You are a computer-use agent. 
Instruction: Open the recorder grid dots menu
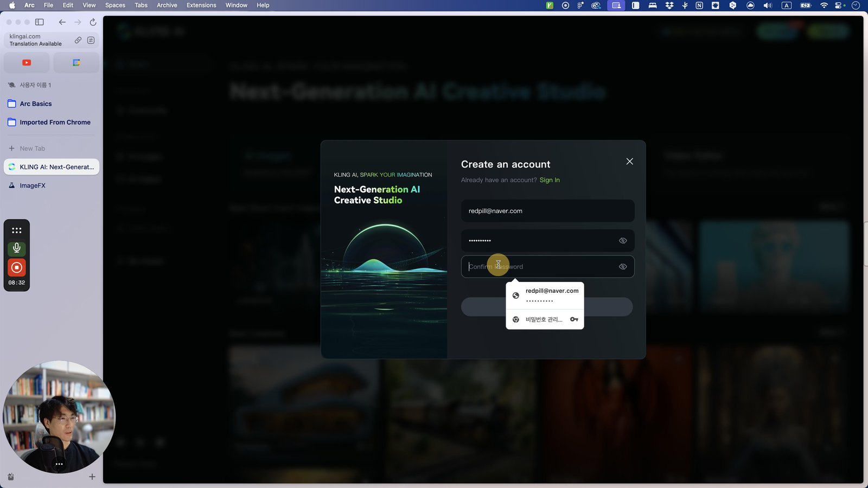pos(17,230)
